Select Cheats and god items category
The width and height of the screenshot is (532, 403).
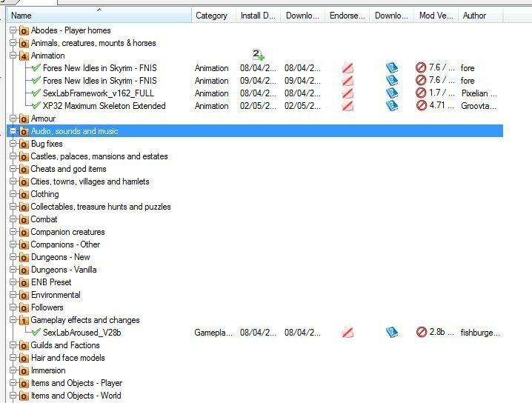pyautogui.click(x=68, y=169)
